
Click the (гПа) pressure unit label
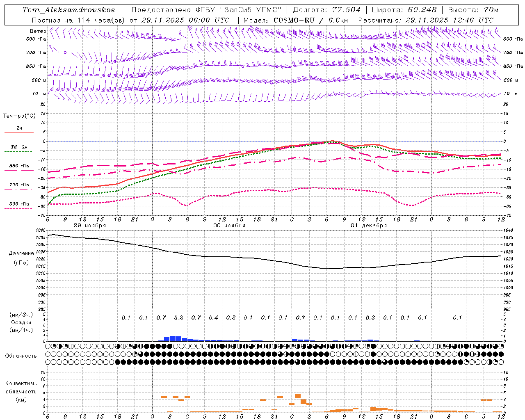pyautogui.click(x=21, y=262)
